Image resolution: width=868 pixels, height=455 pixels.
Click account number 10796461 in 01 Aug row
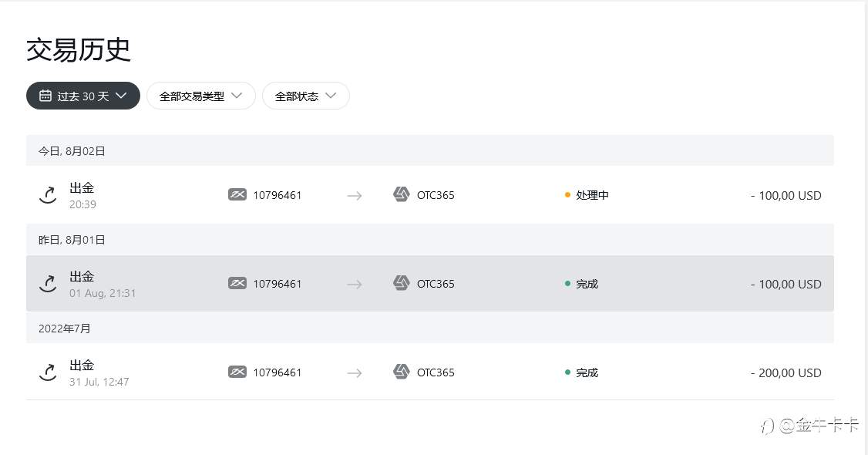click(x=278, y=284)
